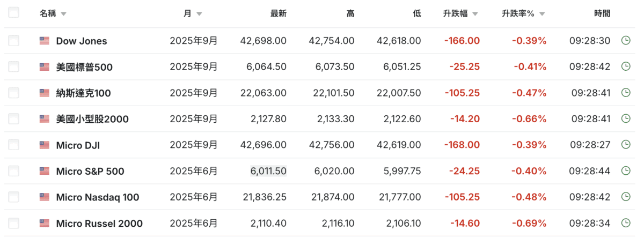Click the clock icon in 美國標普500 row

coord(625,66)
